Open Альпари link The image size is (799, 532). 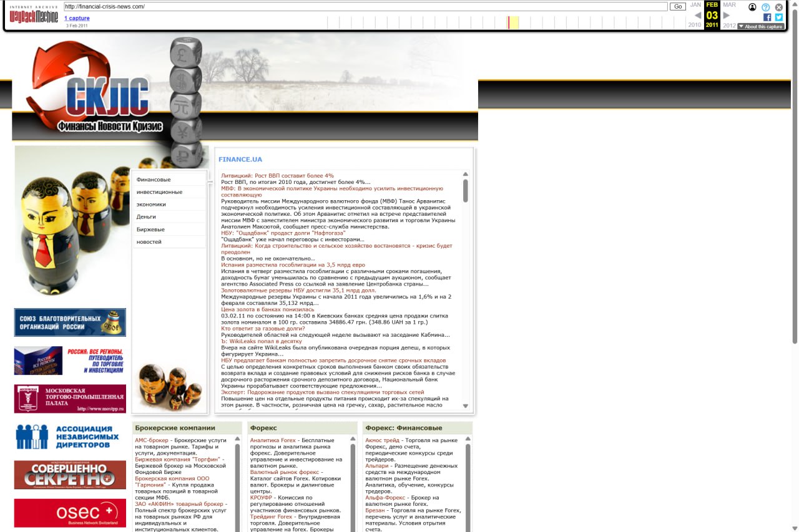coord(376,466)
